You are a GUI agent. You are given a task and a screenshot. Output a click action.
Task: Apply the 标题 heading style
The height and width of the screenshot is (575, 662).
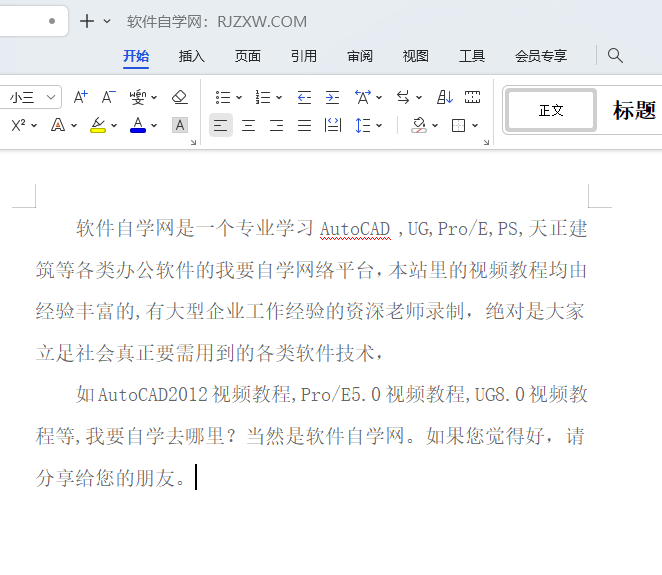click(x=635, y=111)
